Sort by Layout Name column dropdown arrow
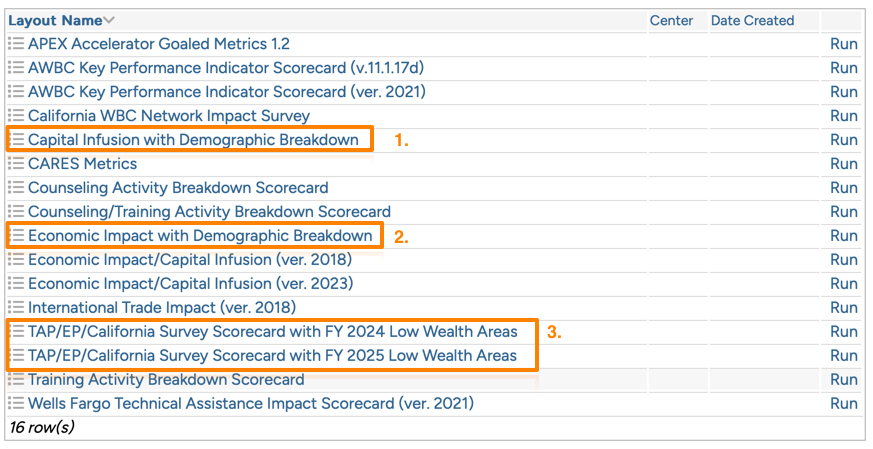The height and width of the screenshot is (449, 873). tap(109, 21)
